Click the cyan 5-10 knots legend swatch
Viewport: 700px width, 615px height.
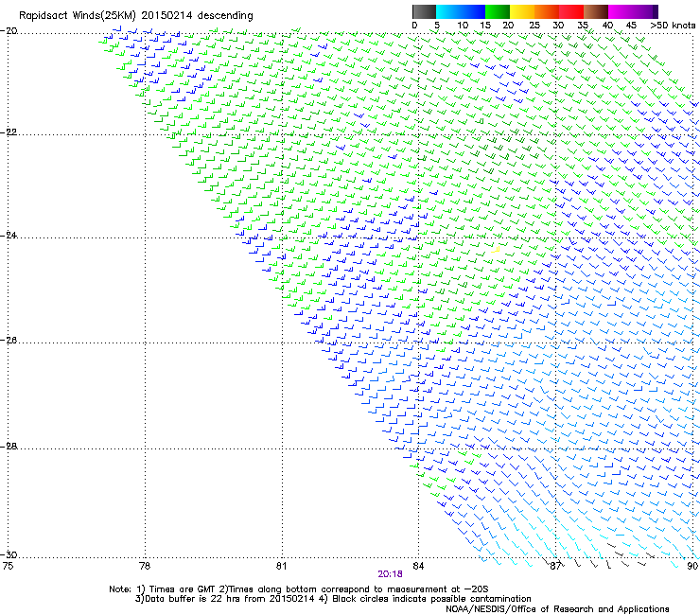448,11
